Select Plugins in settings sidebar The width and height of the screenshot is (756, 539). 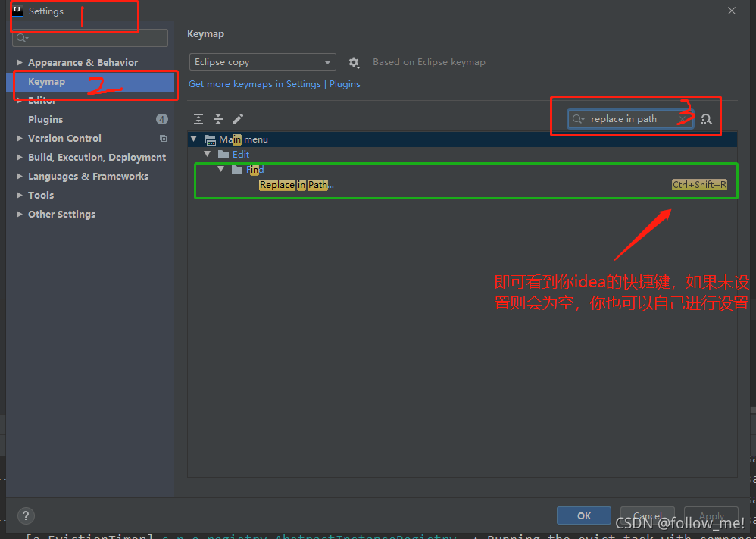(x=45, y=119)
